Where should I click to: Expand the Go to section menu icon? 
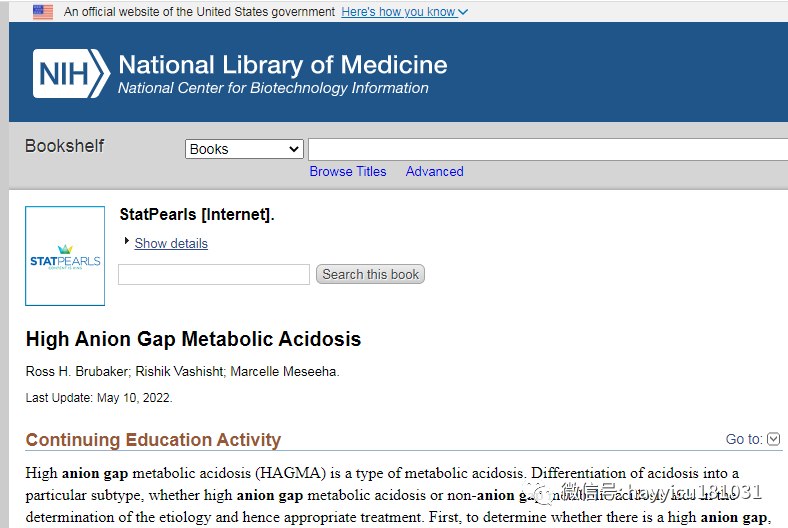point(774,439)
